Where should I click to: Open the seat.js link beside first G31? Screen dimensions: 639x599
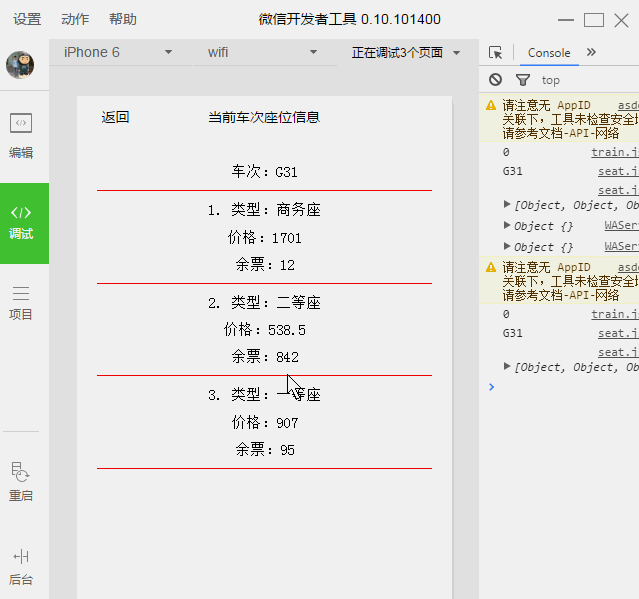[618, 172]
